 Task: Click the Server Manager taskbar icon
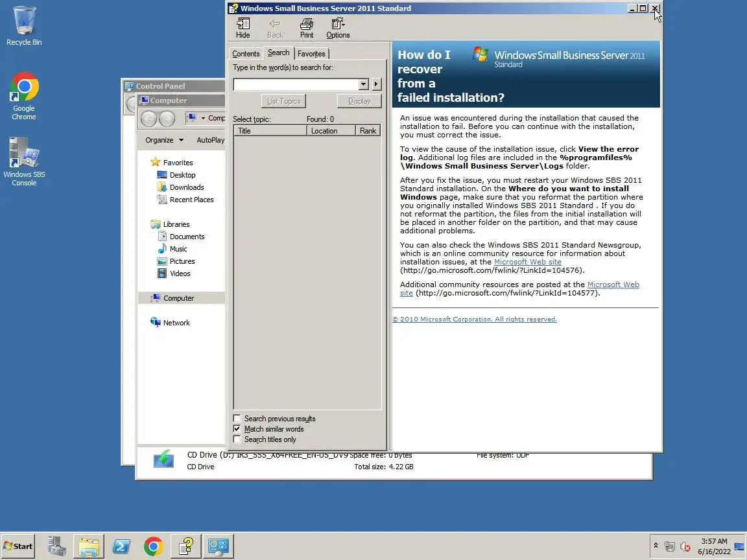pos(56,546)
